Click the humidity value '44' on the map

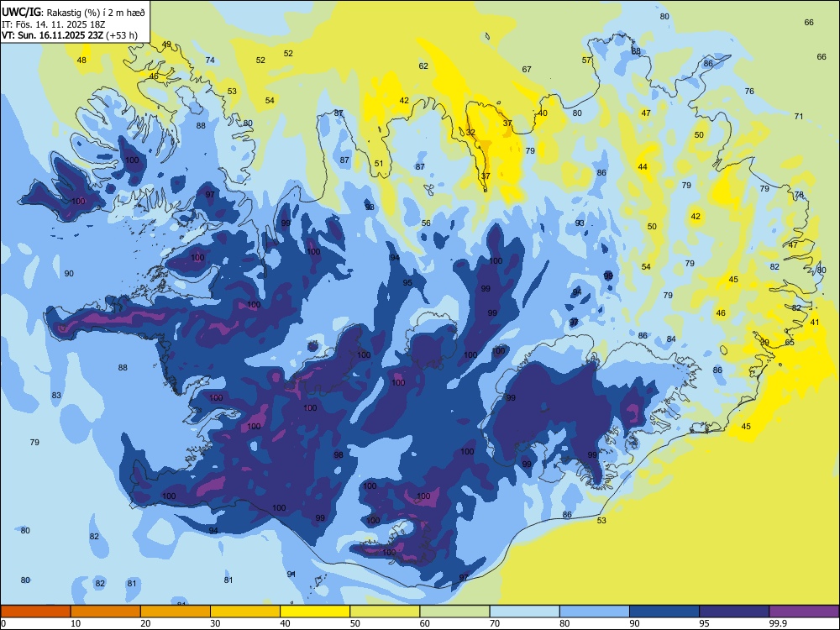coord(643,166)
